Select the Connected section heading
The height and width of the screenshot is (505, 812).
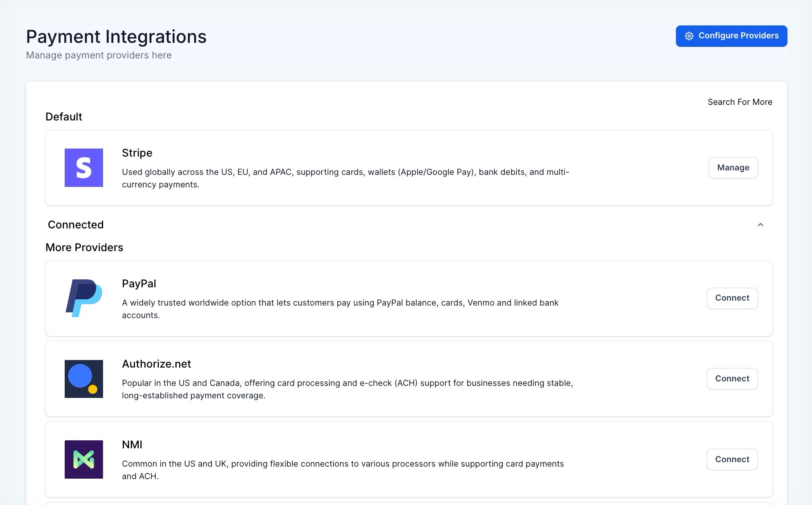[x=76, y=225]
